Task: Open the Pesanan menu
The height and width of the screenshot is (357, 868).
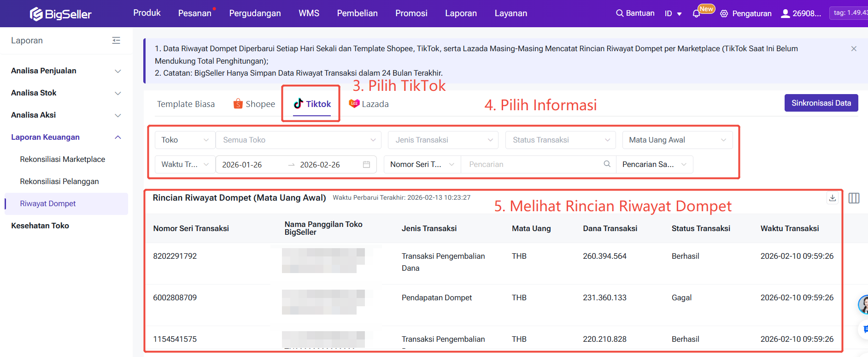Action: tap(194, 13)
